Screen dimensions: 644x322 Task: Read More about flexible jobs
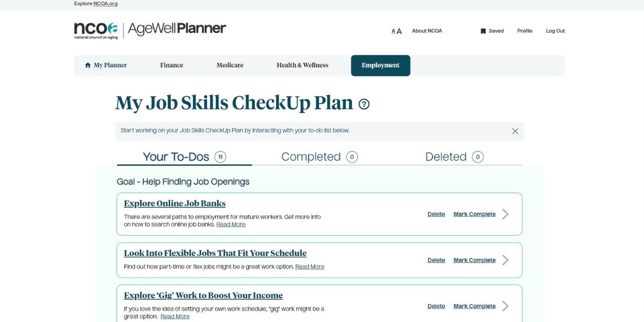click(x=310, y=266)
